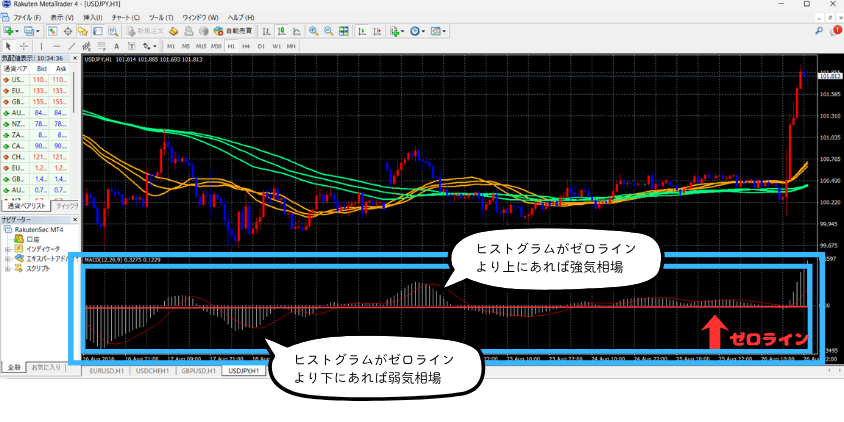Switch to the M15 timeframe
844x422 pixels.
click(201, 46)
